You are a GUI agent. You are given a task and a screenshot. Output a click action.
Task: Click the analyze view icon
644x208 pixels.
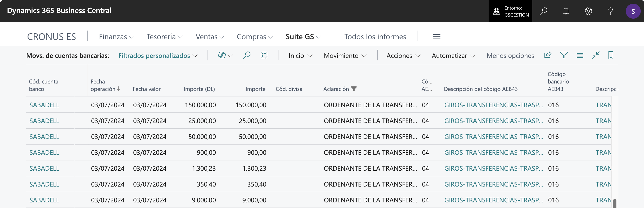pyautogui.click(x=264, y=55)
